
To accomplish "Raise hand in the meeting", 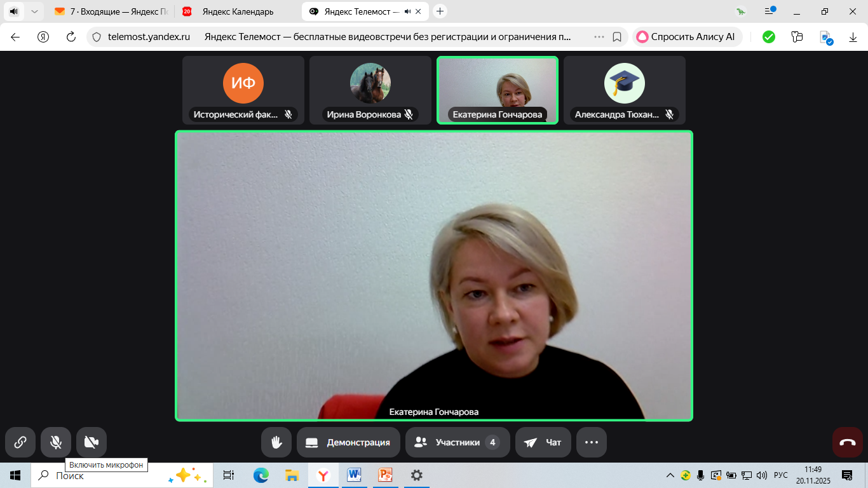I will pos(276,442).
